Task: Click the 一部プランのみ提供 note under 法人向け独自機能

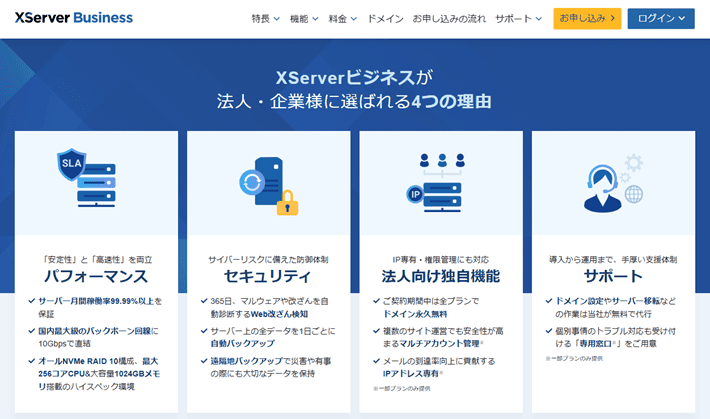Action: point(402,389)
